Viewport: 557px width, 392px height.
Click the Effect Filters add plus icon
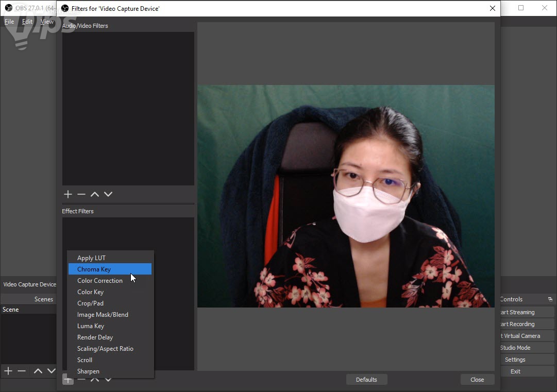point(67,380)
